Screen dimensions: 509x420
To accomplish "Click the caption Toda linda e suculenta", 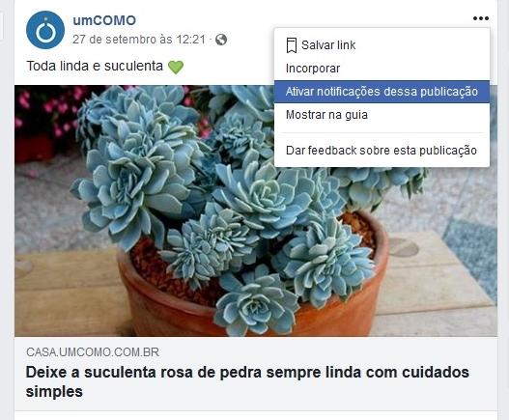I will point(95,67).
